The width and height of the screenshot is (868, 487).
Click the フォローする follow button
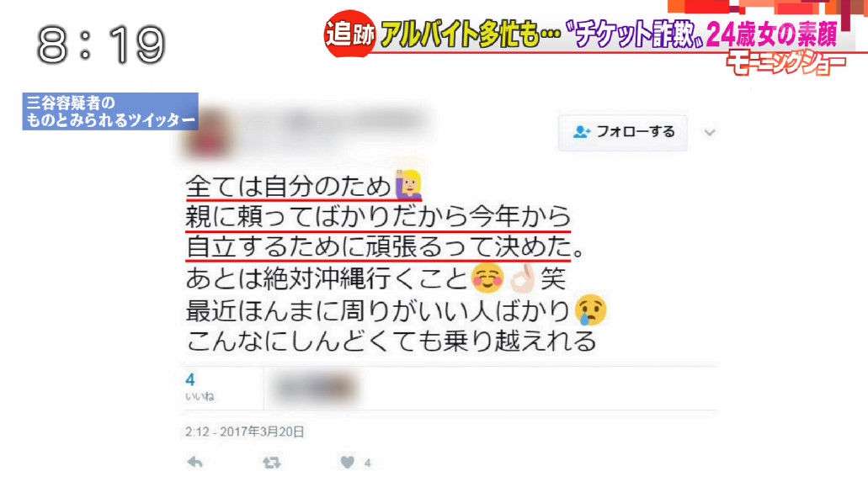[623, 132]
